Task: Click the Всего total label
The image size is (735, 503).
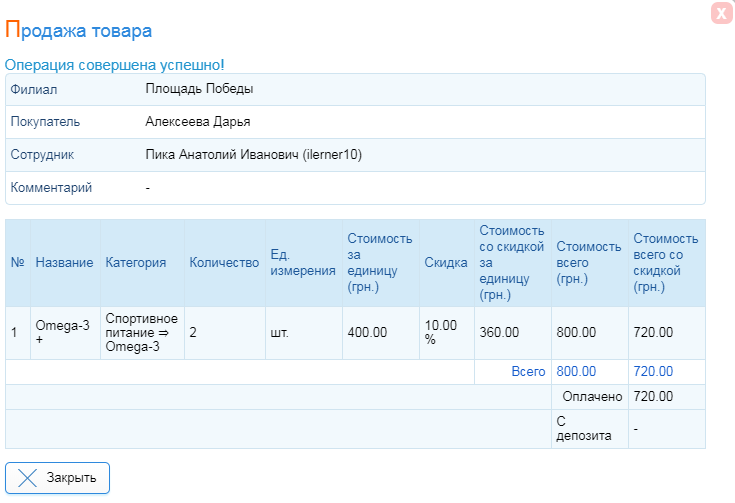Action: point(528,372)
